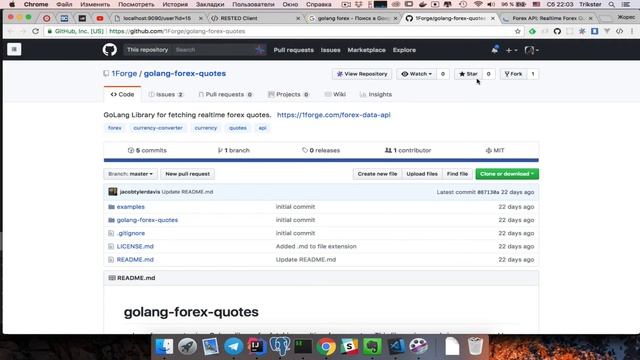Viewport: 640px width, 360px height.
Task: Open the Trash in the Dock
Action: pos(475,347)
